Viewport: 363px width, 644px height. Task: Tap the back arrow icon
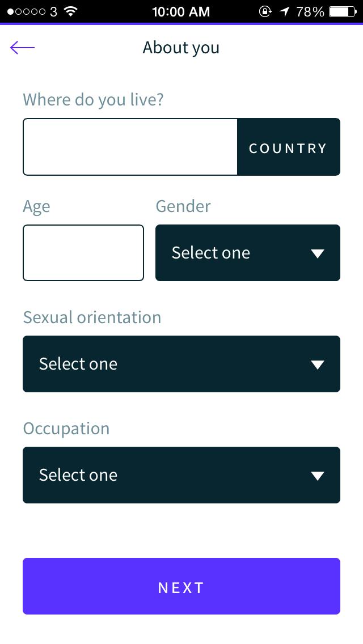(x=23, y=48)
